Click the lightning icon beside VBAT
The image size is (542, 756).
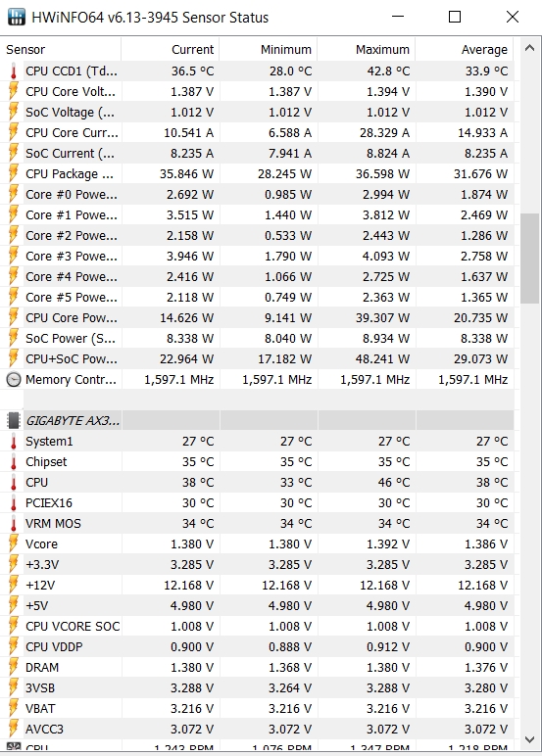(x=14, y=709)
